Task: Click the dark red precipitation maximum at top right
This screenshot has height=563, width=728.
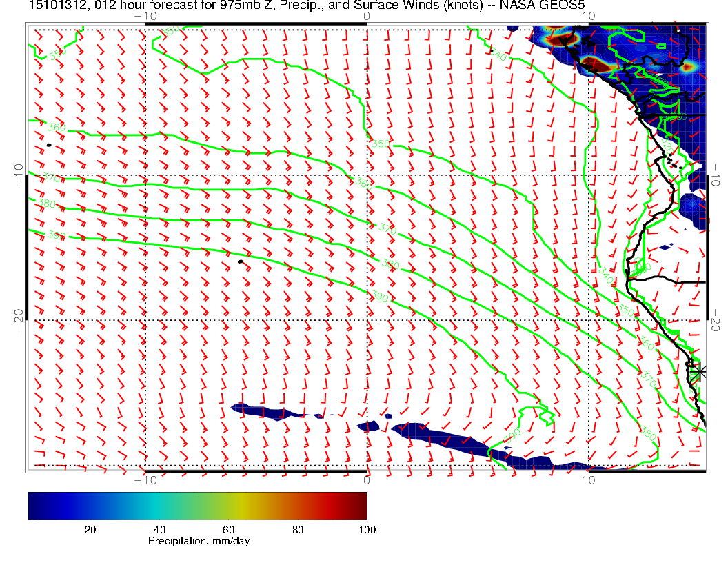Action: [598, 64]
